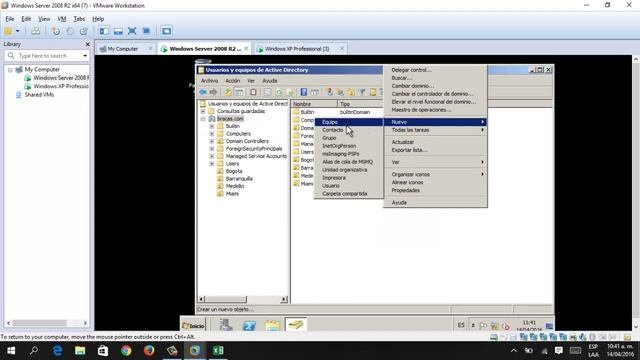Screen dimensions: 640x360
Task: Click Inicio start button in guest
Action: [193, 325]
